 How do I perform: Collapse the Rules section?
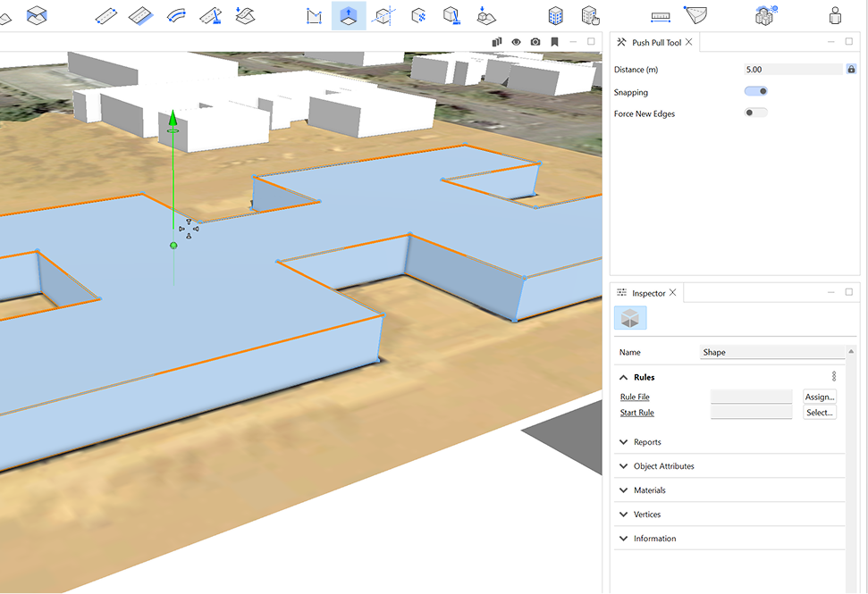pyautogui.click(x=623, y=378)
